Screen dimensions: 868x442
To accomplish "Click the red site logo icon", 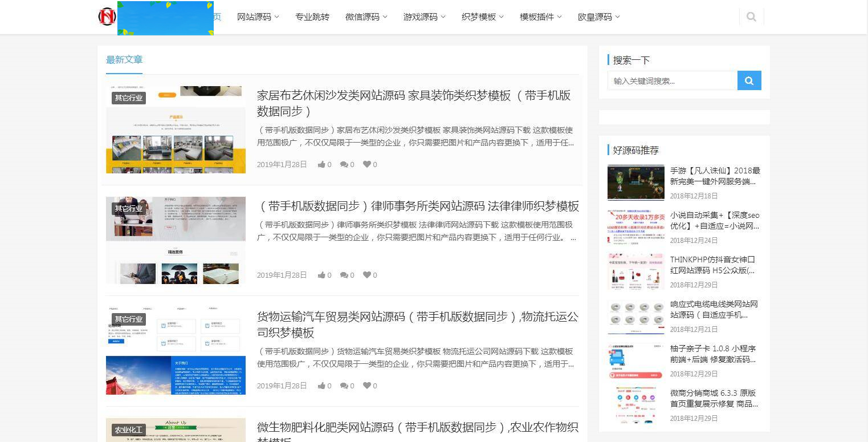I will pos(106,17).
